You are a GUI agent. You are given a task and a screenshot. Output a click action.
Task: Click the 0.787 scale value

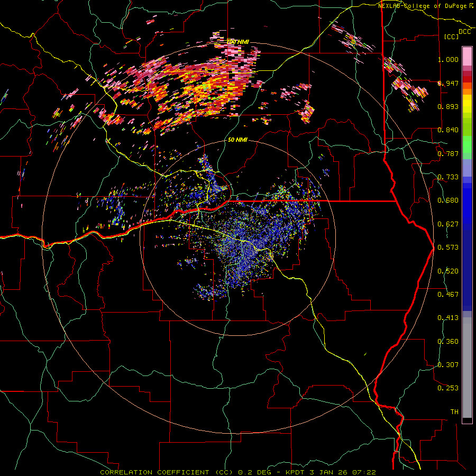pyautogui.click(x=448, y=153)
